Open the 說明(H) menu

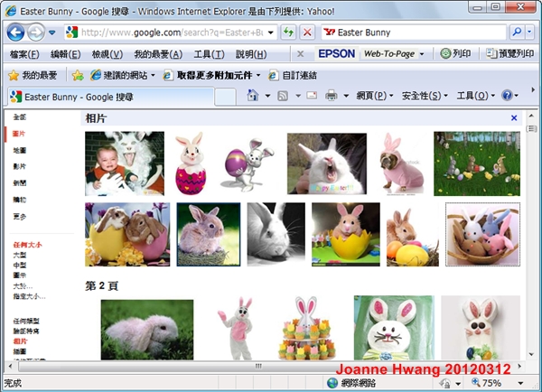pyautogui.click(x=251, y=54)
